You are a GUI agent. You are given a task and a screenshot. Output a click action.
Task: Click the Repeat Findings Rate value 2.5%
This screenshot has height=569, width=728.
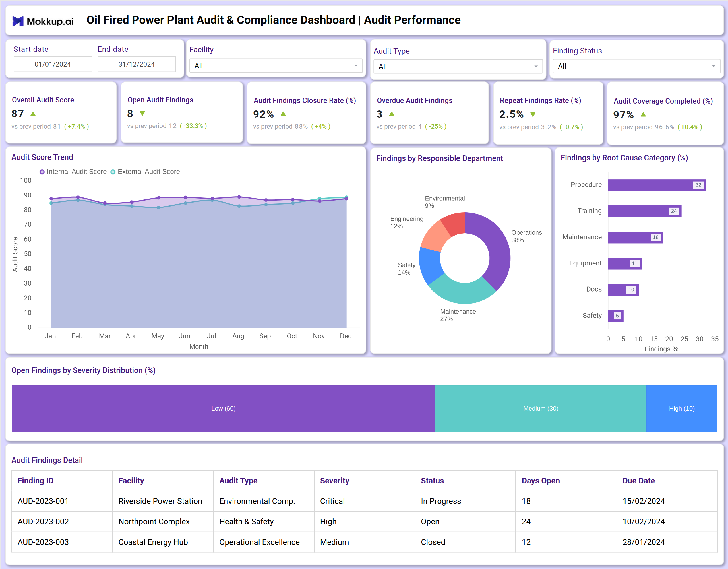click(511, 114)
